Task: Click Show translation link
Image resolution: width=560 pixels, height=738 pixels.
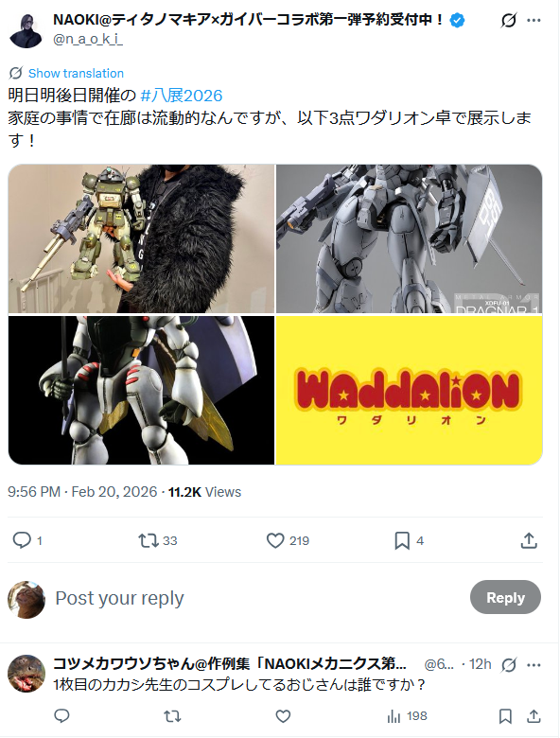Action: [76, 74]
